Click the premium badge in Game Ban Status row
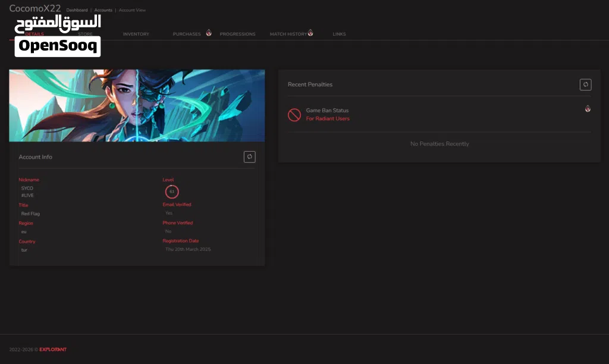This screenshot has width=609, height=364. [588, 109]
